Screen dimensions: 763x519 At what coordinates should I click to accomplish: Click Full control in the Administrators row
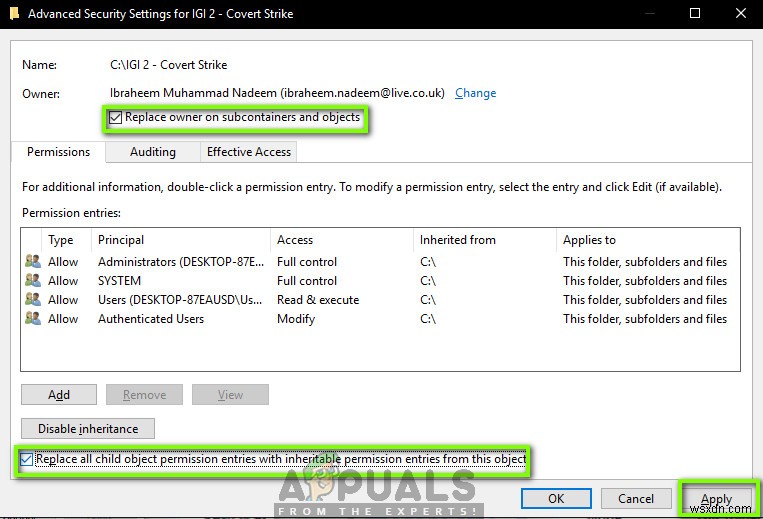[x=307, y=262]
